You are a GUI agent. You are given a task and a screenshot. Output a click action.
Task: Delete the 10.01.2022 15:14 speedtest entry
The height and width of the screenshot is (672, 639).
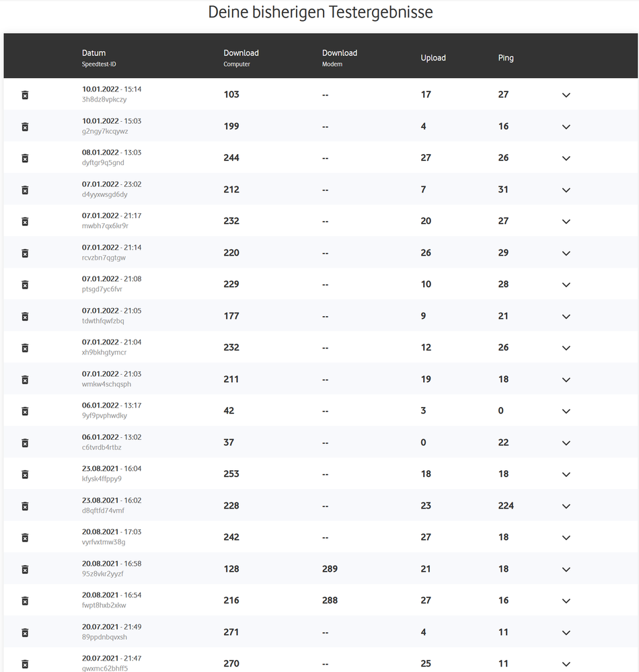pyautogui.click(x=25, y=96)
